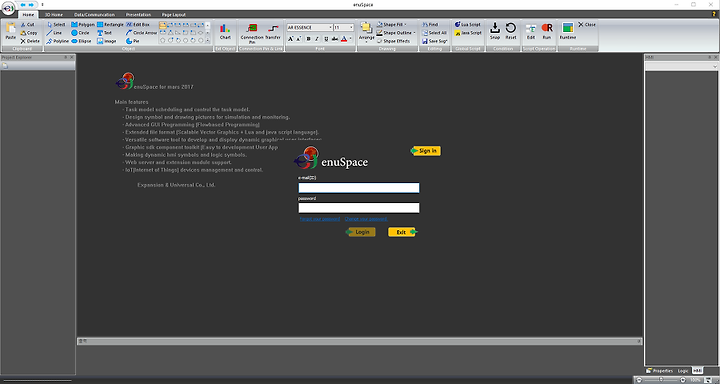Toggle bold text formatting
The width and height of the screenshot is (720, 384).
click(308, 39)
